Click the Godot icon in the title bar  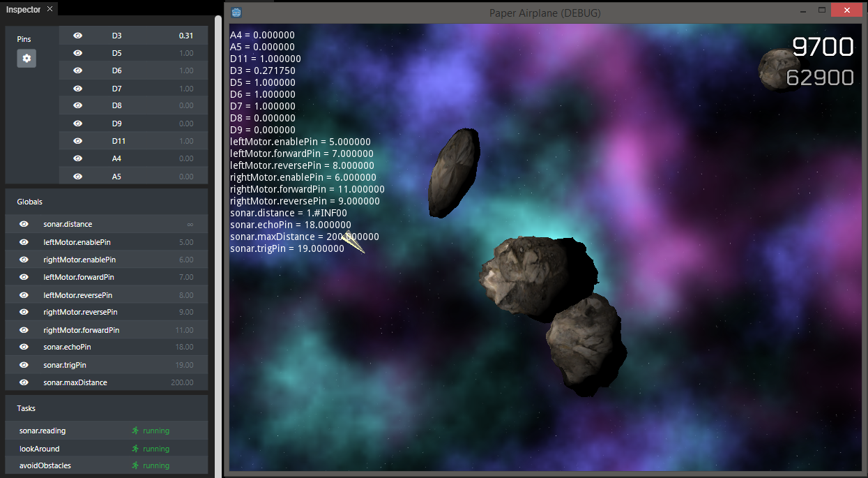[236, 12]
